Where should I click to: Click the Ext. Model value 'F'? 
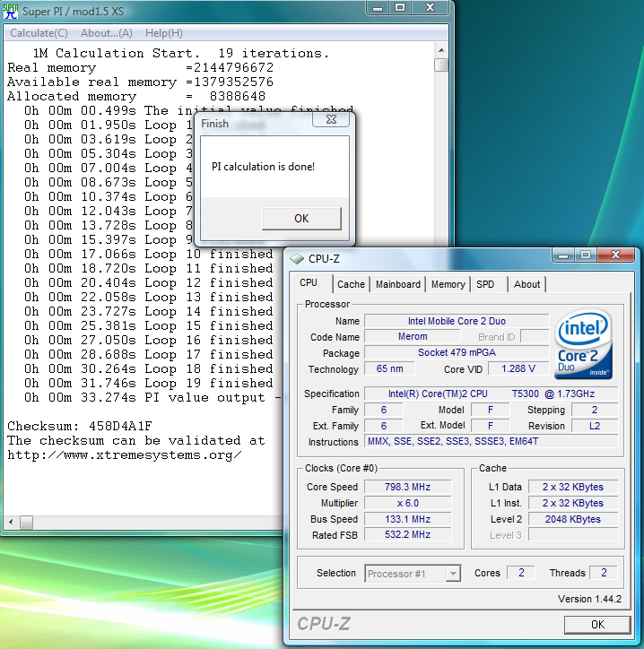coord(491,426)
